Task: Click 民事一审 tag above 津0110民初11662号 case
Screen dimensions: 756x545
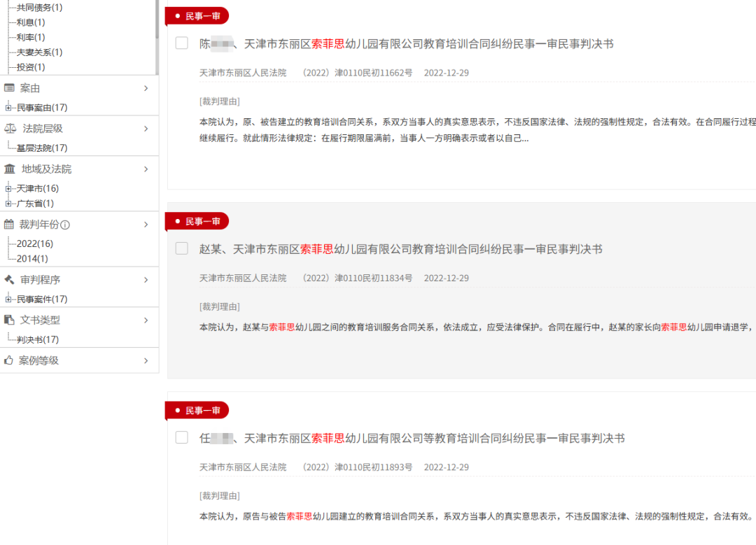Action: pos(197,16)
